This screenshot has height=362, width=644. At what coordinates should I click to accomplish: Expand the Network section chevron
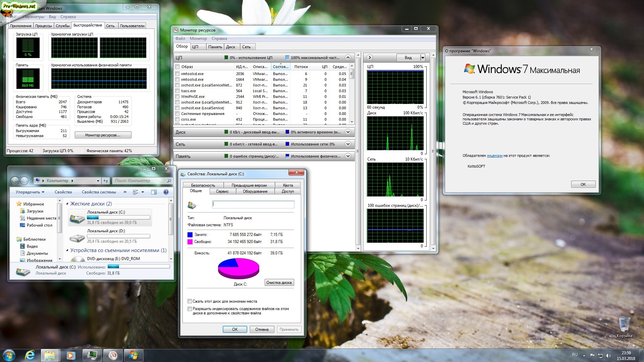[348, 144]
